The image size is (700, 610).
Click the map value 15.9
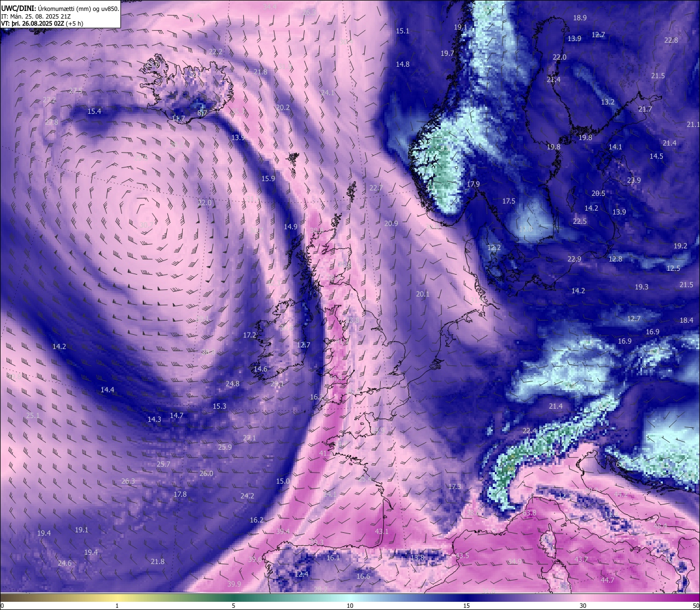(268, 179)
